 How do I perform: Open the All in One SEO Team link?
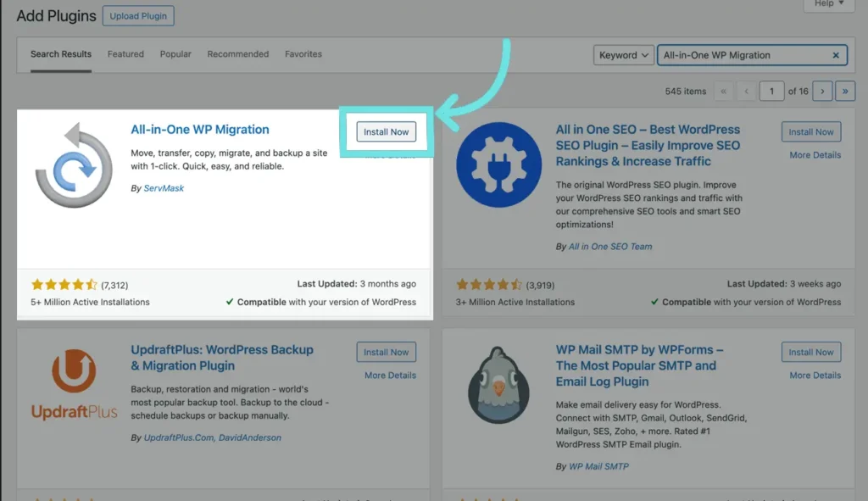[x=610, y=247]
